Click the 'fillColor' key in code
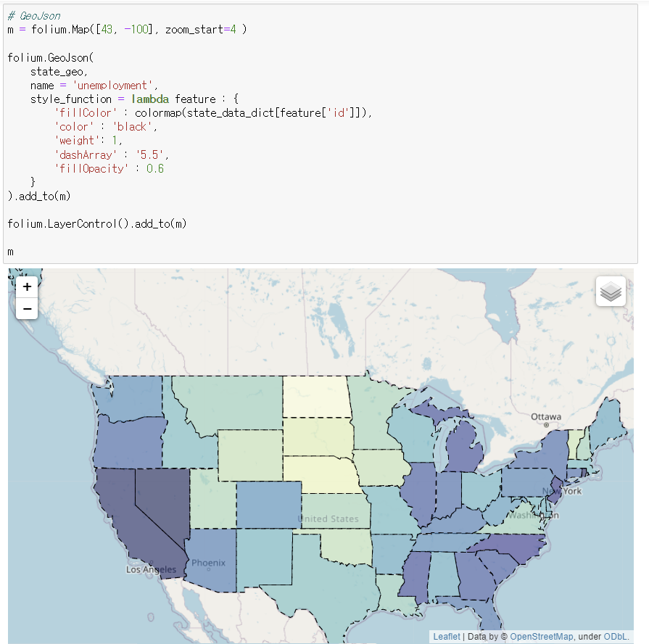The width and height of the screenshot is (649, 644). tap(86, 113)
